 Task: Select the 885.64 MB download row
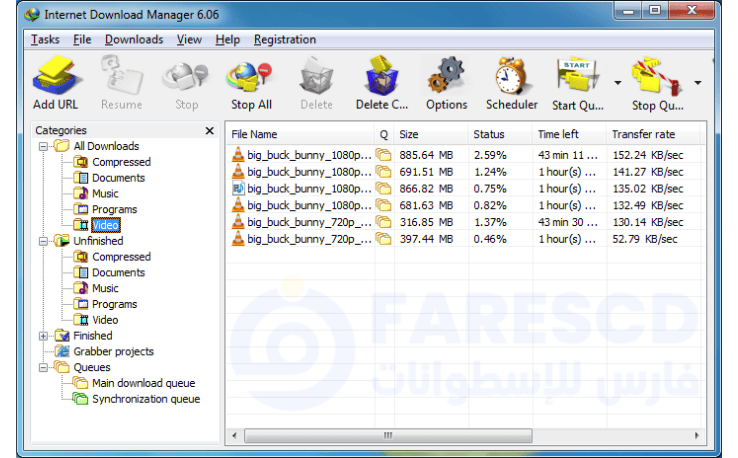(465, 155)
